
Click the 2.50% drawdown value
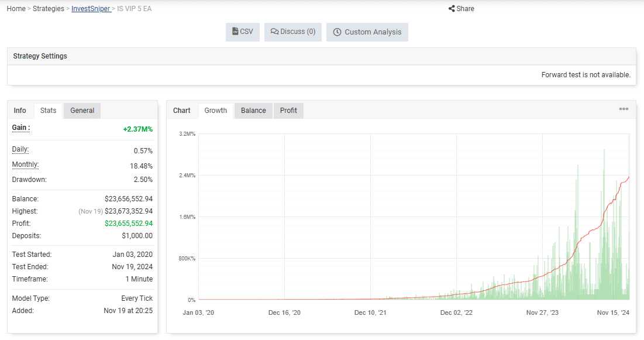[143, 180]
